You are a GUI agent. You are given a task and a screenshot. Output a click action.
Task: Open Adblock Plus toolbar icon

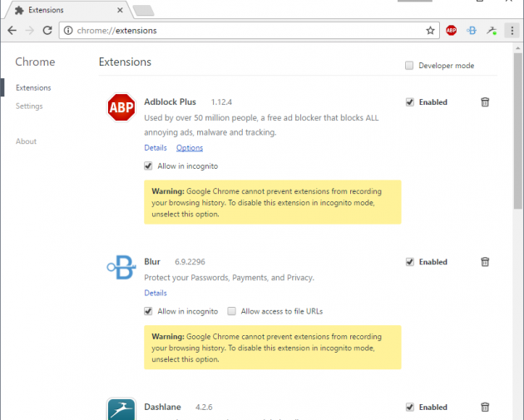[x=451, y=31]
